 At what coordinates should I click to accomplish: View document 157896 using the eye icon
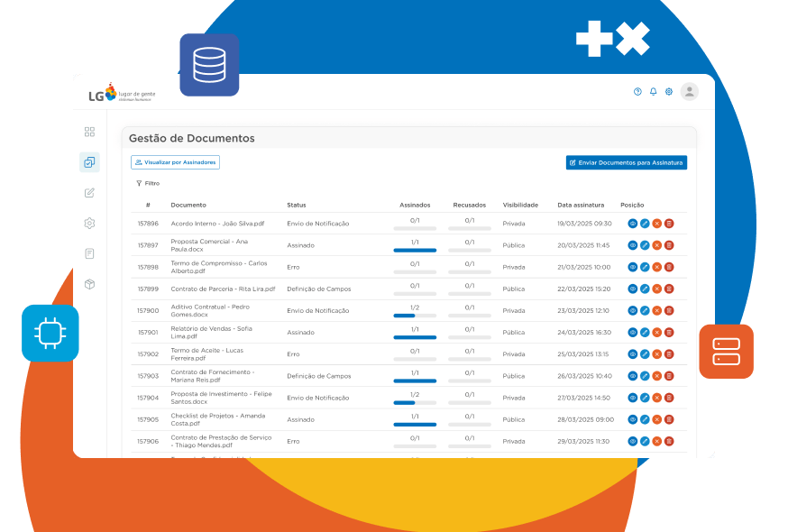[632, 224]
